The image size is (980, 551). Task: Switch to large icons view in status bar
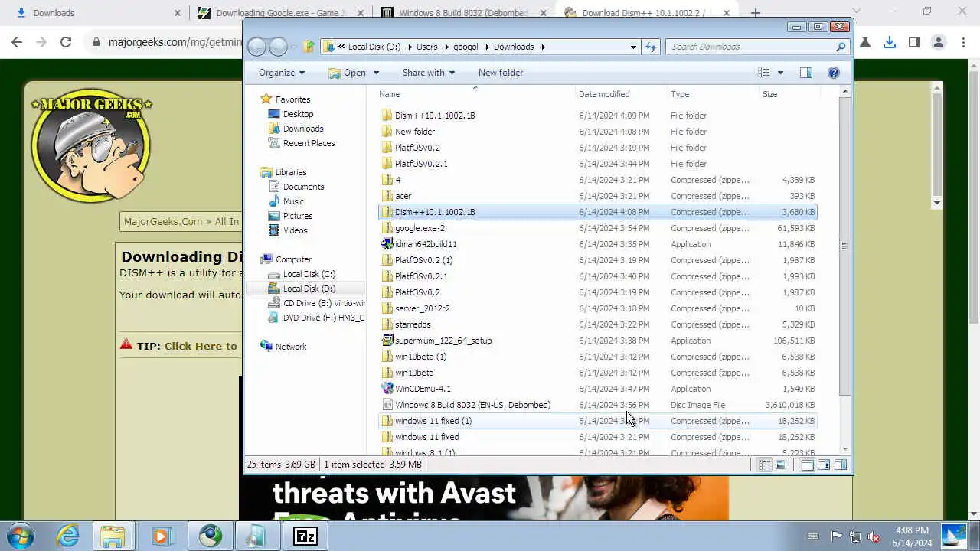[781, 465]
